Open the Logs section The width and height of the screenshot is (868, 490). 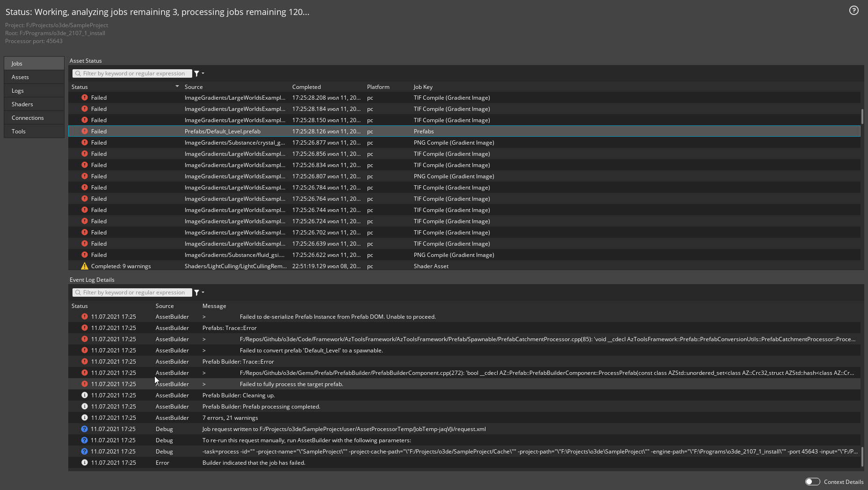(34, 90)
